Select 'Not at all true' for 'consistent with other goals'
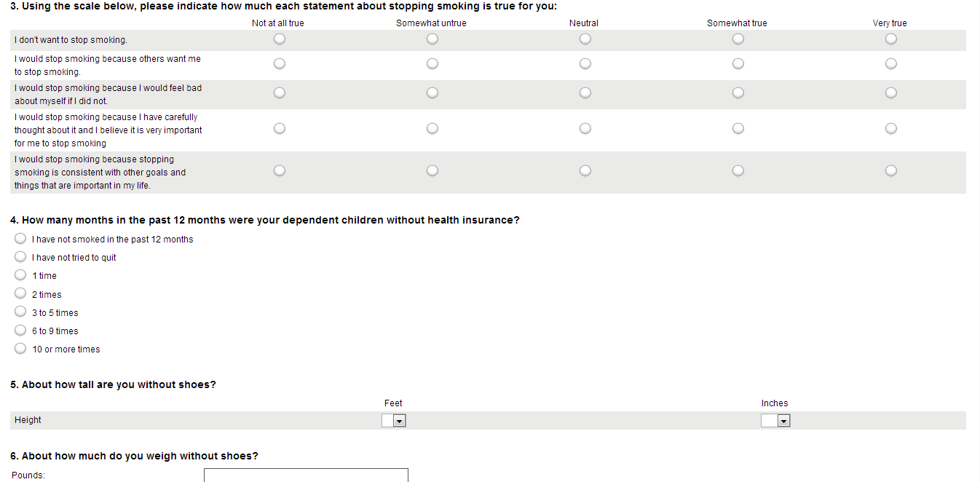 click(x=280, y=171)
